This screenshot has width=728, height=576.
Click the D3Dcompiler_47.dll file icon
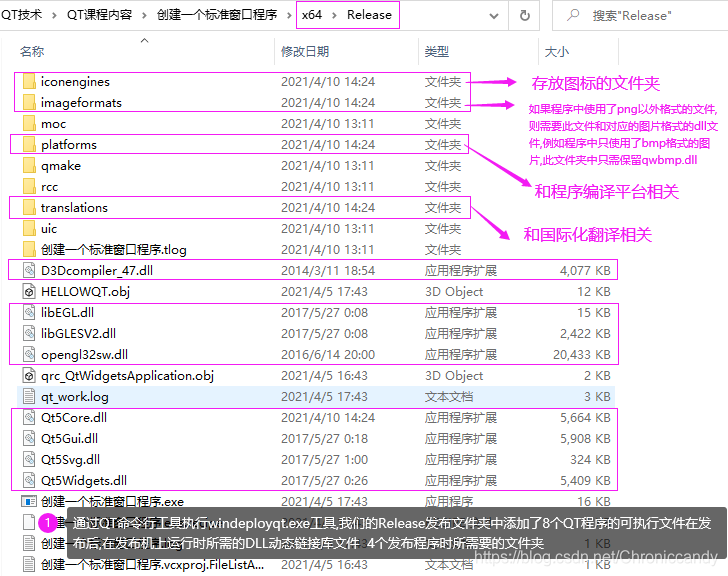(29, 271)
